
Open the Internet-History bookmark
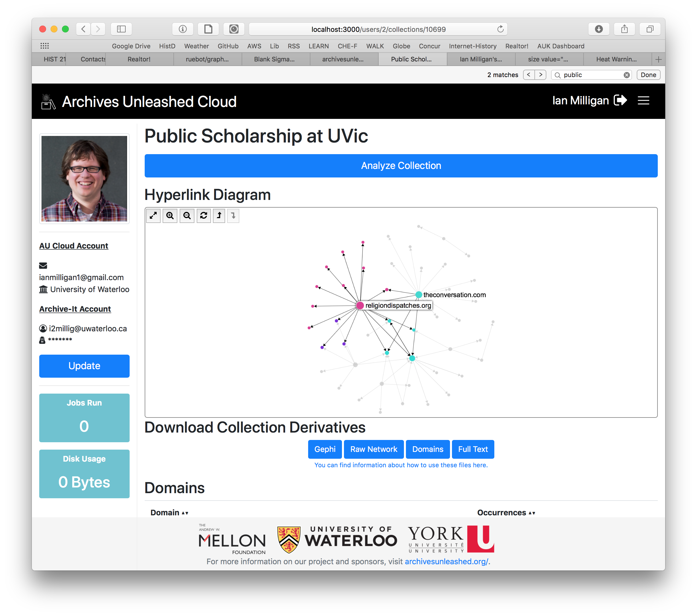pos(473,46)
